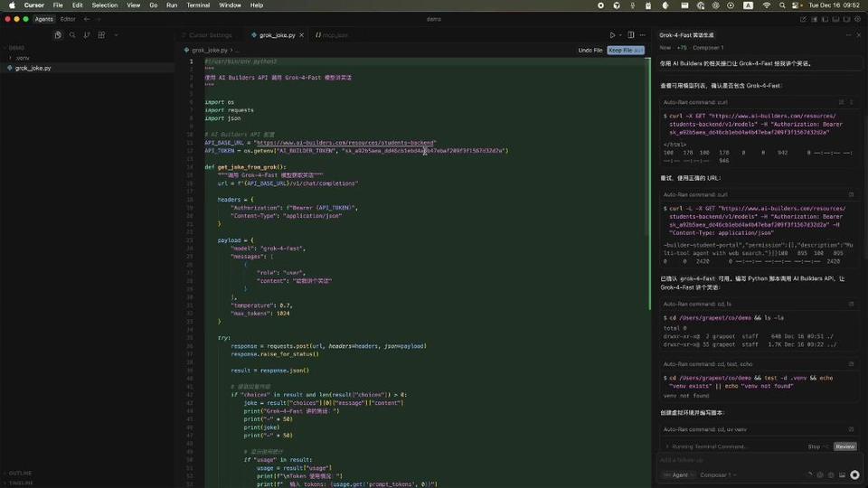Viewport: 868px width, 488px height.
Task: Open the editor More Actions ellipsis
Action: (x=642, y=35)
